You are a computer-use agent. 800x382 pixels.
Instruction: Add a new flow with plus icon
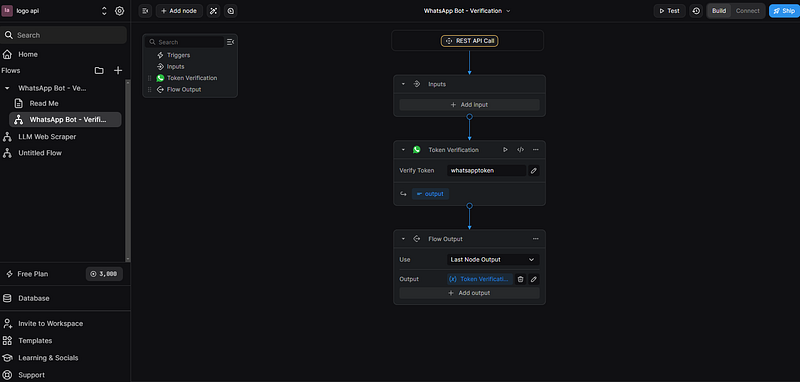pyautogui.click(x=118, y=70)
